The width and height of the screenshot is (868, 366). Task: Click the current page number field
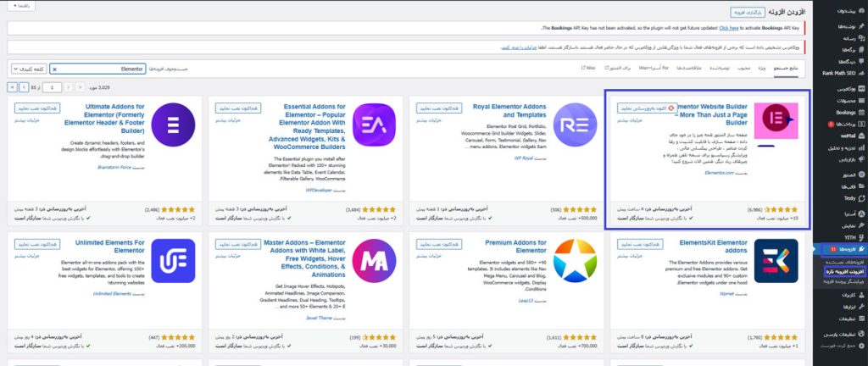[x=52, y=87]
